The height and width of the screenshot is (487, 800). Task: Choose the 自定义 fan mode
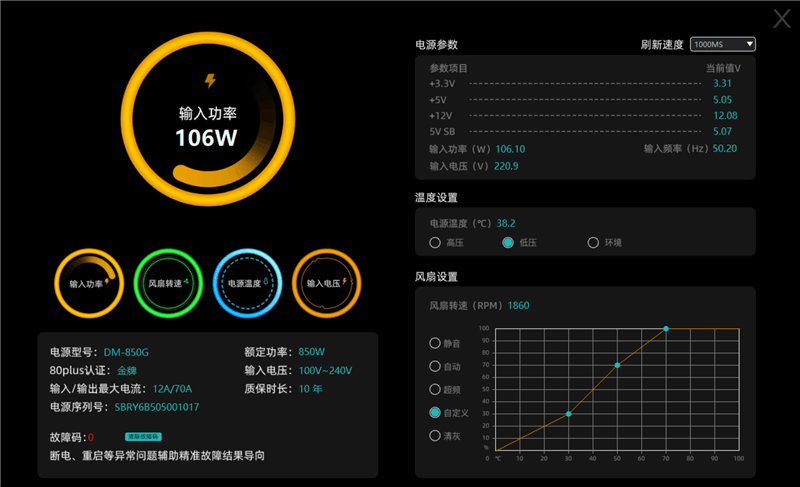(x=435, y=413)
